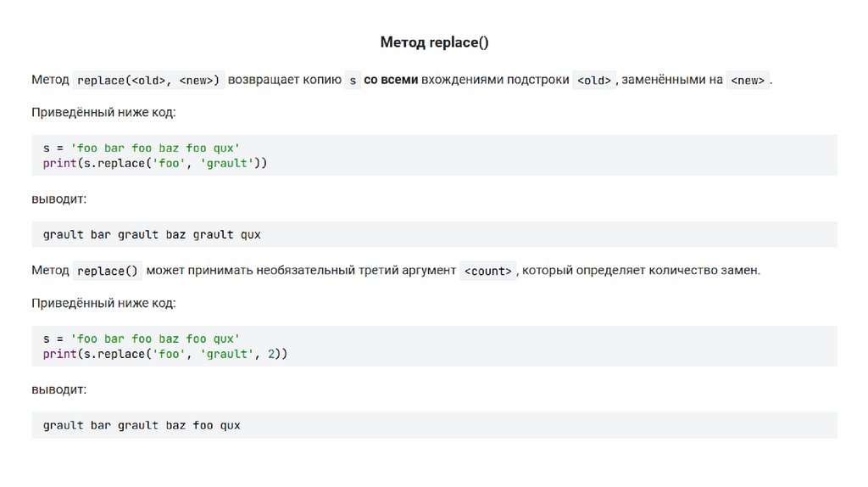Click the second "Приведённый ниже код:" line
Screen dimensions: 868x487
(103, 303)
